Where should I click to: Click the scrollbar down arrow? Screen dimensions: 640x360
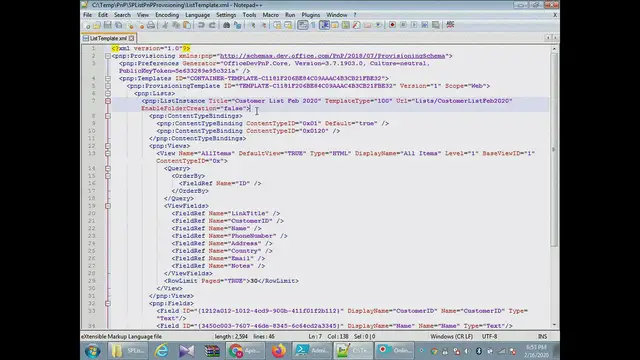pos(554,325)
